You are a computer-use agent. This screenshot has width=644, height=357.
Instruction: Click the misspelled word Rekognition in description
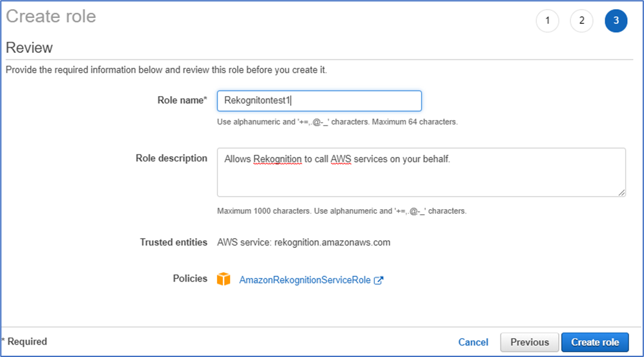277,159
